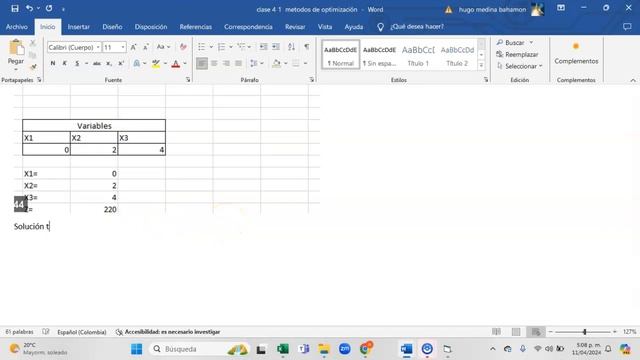Switch to the Disposición tab
This screenshot has height=360, width=640.
[151, 27]
